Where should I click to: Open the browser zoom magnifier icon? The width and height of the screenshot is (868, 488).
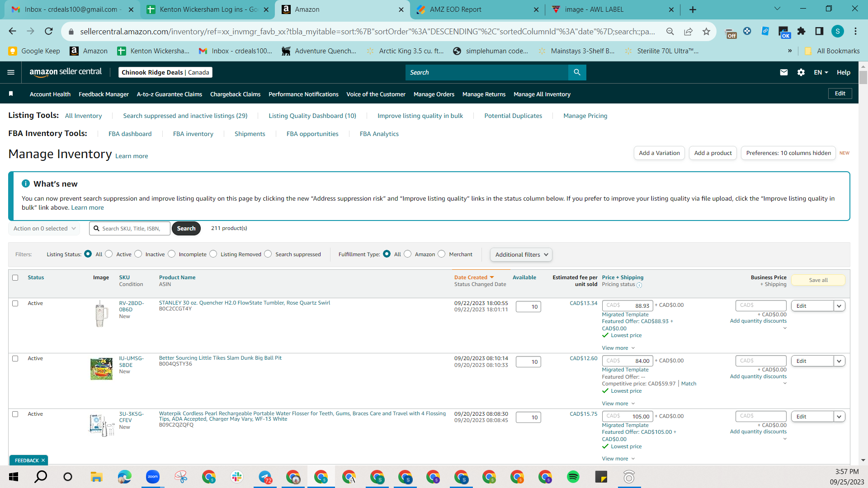pyautogui.click(x=670, y=31)
